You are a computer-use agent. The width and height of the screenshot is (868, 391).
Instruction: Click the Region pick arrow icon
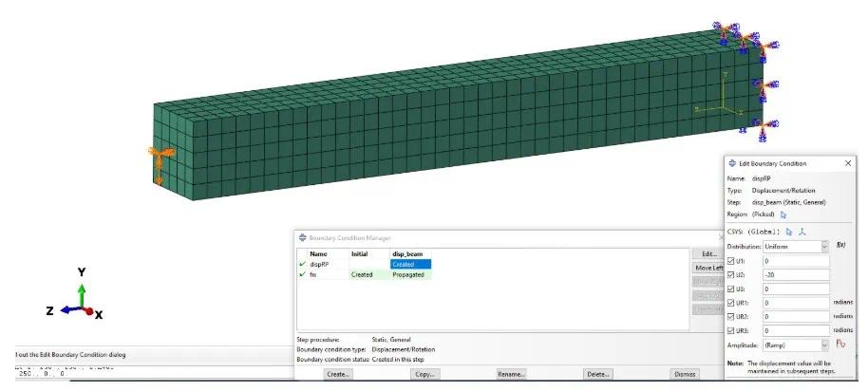coord(783,214)
